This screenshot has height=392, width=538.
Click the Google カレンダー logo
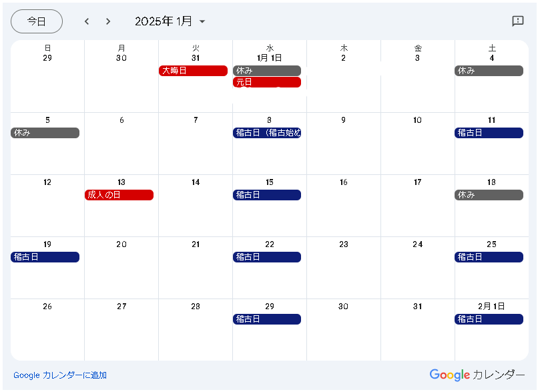coord(477,375)
